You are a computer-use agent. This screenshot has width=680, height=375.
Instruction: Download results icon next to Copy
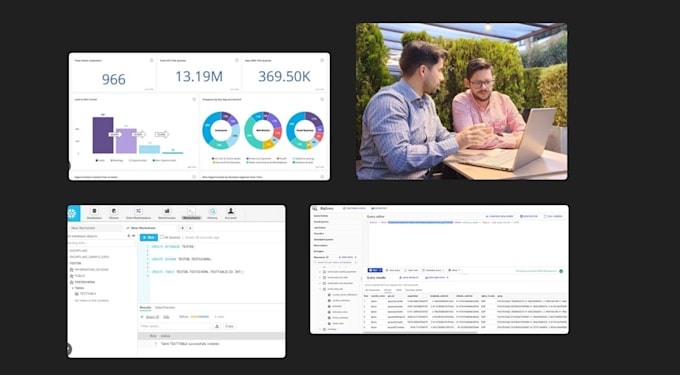(217, 326)
